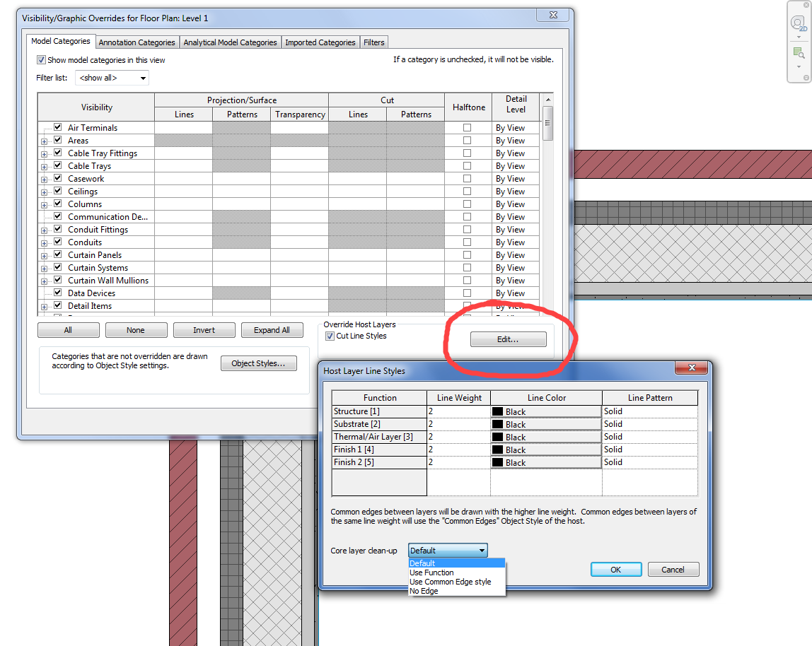The height and width of the screenshot is (646, 812).
Task: Click Conduit Fittings category label
Action: [98, 229]
